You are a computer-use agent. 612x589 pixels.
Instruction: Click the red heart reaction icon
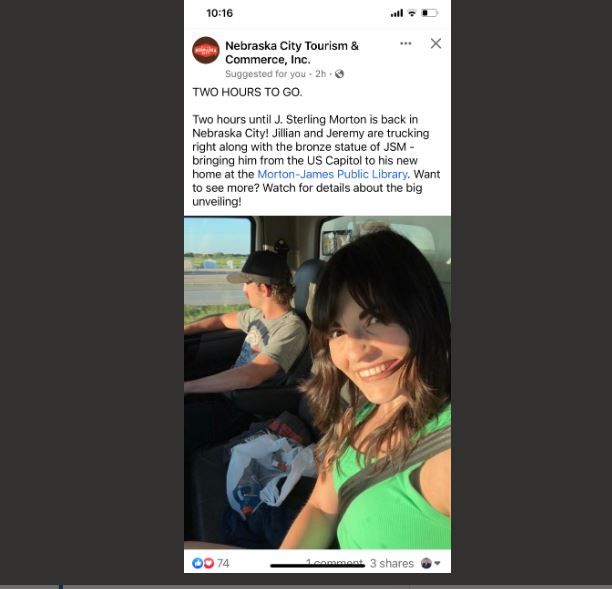tap(209, 563)
